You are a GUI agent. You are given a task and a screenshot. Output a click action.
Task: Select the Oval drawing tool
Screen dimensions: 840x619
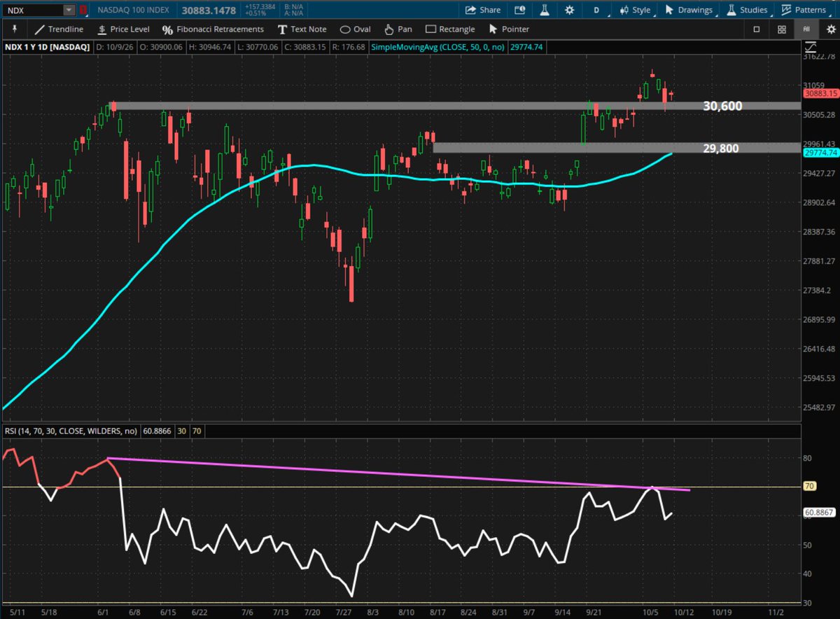(x=355, y=29)
